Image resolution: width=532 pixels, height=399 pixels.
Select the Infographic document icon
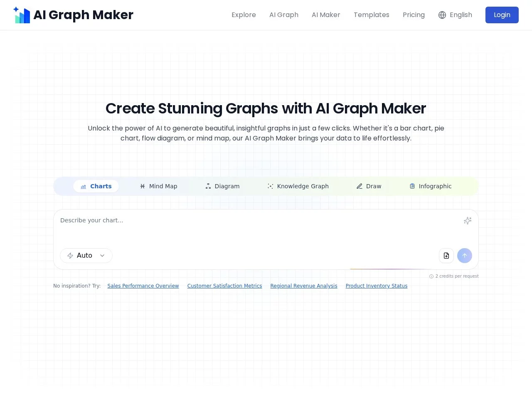click(x=412, y=186)
